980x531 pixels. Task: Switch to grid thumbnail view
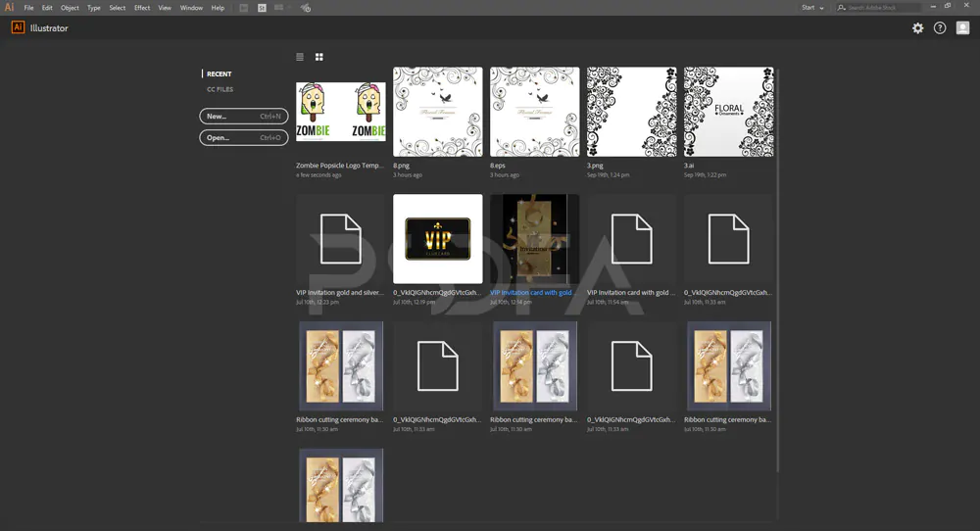(319, 57)
